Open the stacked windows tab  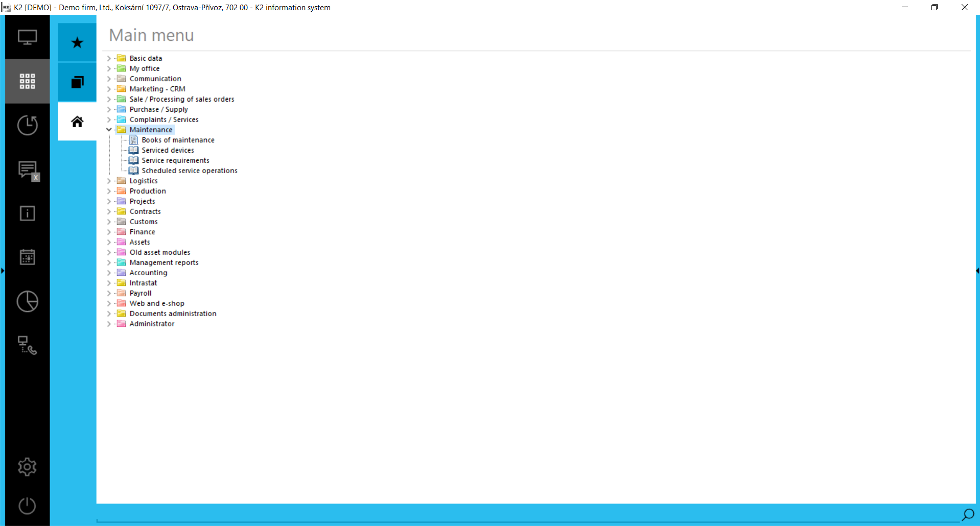pyautogui.click(x=77, y=82)
